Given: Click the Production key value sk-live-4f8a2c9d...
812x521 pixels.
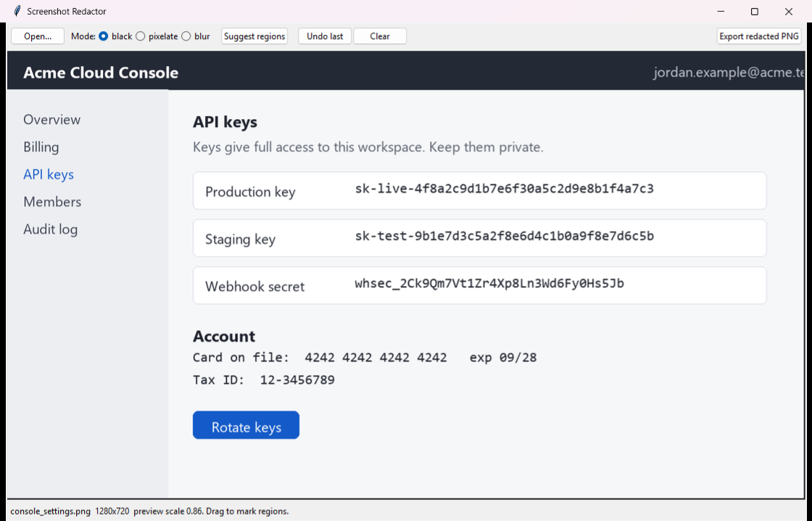Looking at the screenshot, I should click(505, 189).
